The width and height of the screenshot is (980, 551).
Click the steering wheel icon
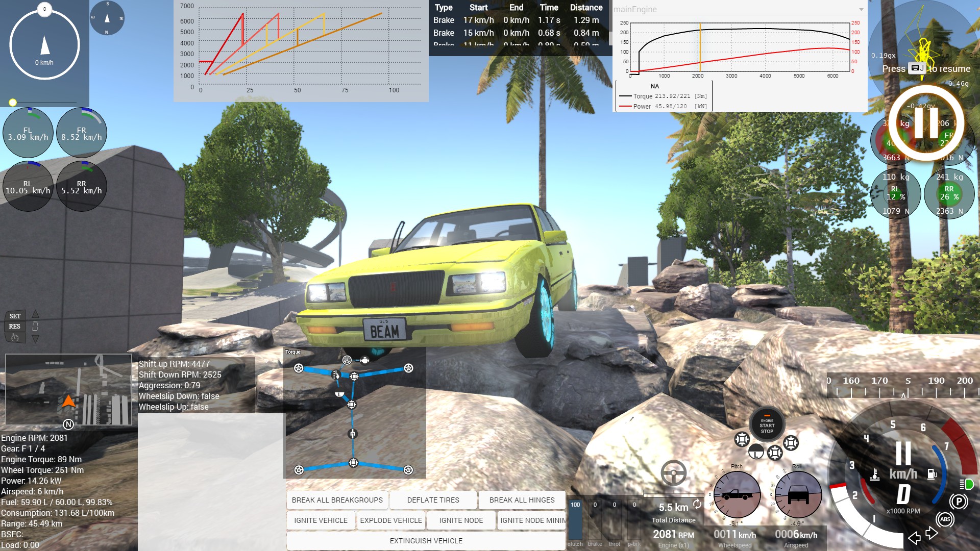pyautogui.click(x=673, y=473)
